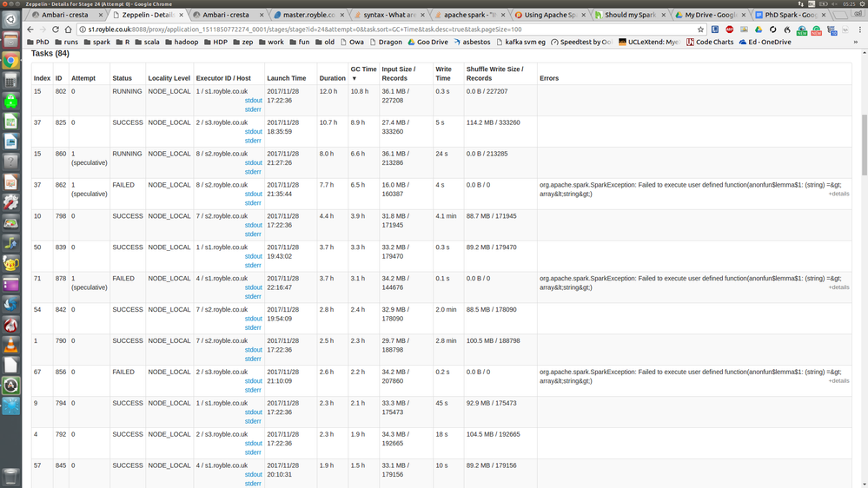Open the Speedtest by Ookla bookmark
The width and height of the screenshot is (868, 488).
pyautogui.click(x=582, y=42)
